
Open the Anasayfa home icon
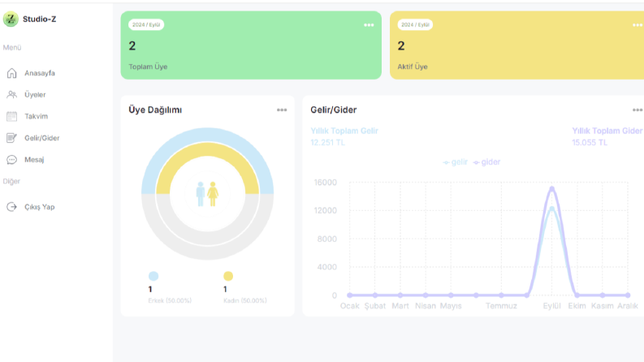point(12,73)
